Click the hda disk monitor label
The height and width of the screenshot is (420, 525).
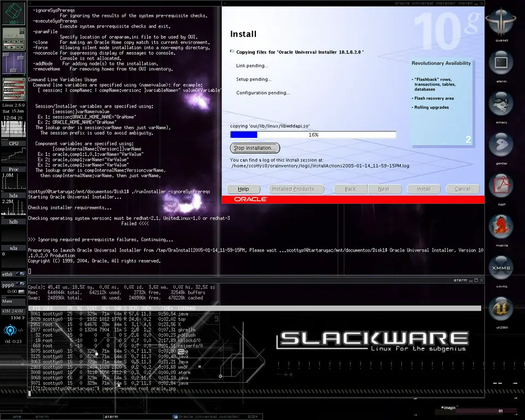pos(14,196)
